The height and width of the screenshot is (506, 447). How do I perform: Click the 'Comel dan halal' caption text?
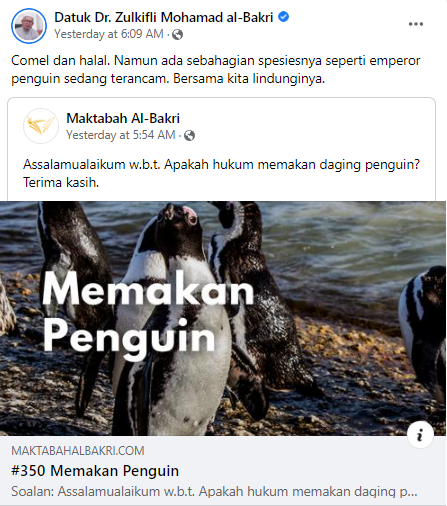click(216, 70)
